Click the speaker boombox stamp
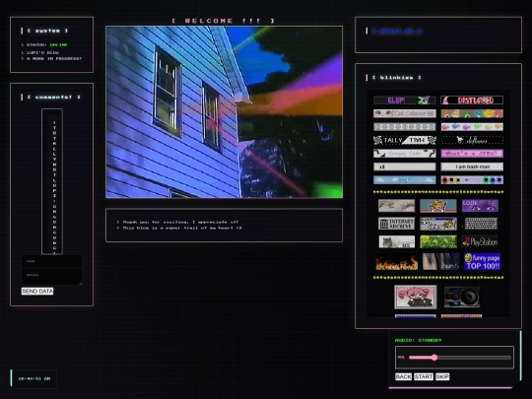 [x=462, y=298]
